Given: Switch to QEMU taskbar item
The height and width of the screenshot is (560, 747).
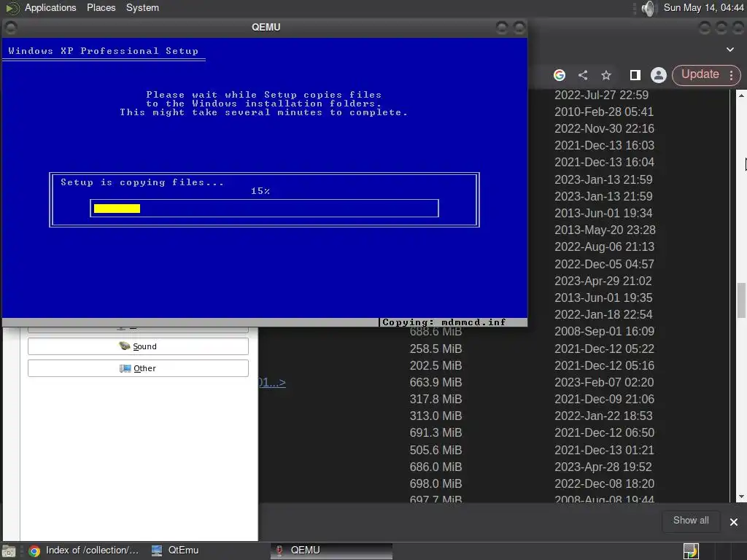Looking at the screenshot, I should (332, 551).
